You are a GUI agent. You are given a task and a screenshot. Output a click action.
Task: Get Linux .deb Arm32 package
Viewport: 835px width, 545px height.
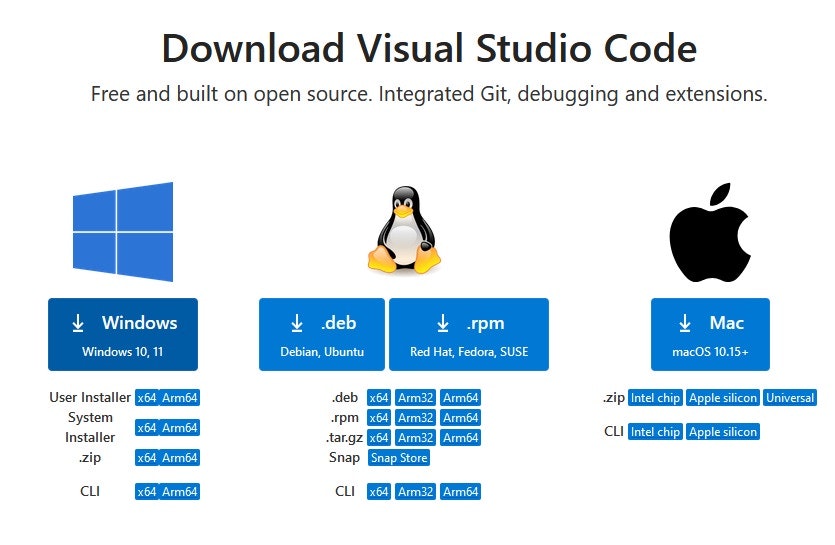(415, 398)
